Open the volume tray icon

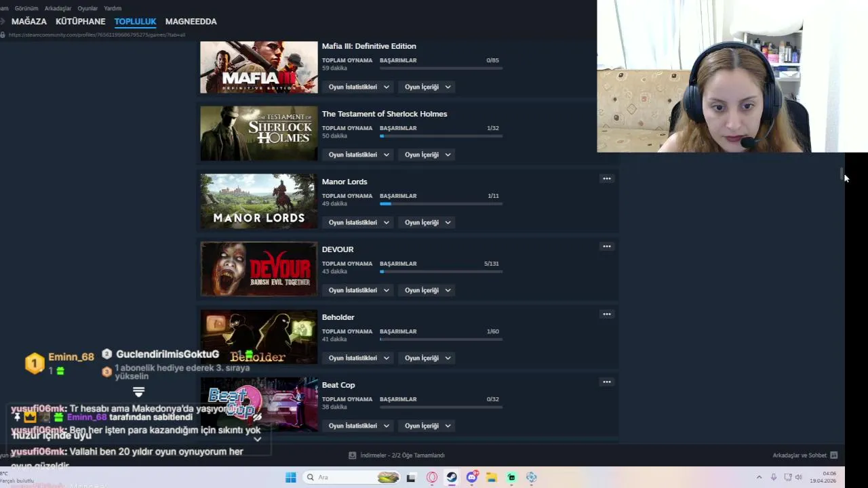(x=800, y=477)
